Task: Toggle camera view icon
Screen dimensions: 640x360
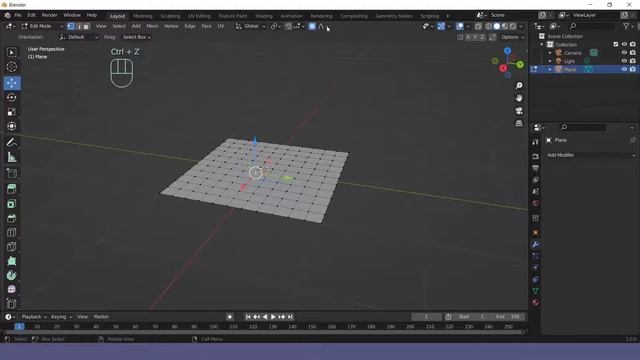Action: click(x=519, y=111)
